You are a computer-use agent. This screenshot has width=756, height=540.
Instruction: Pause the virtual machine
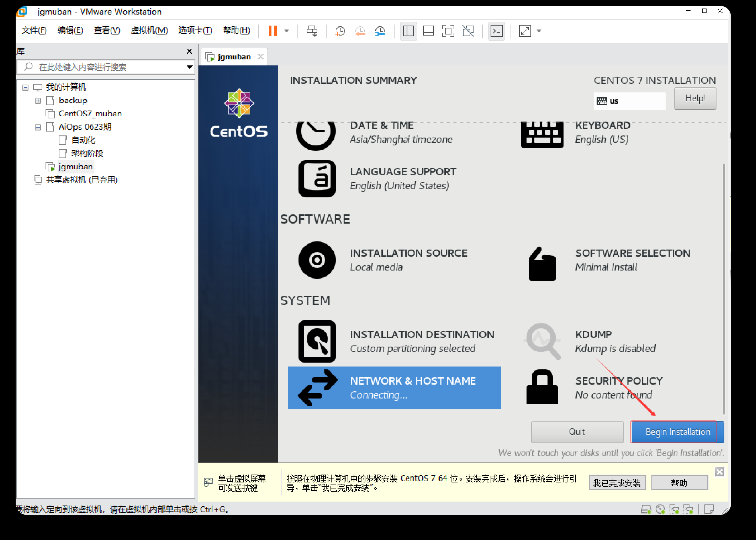click(273, 31)
